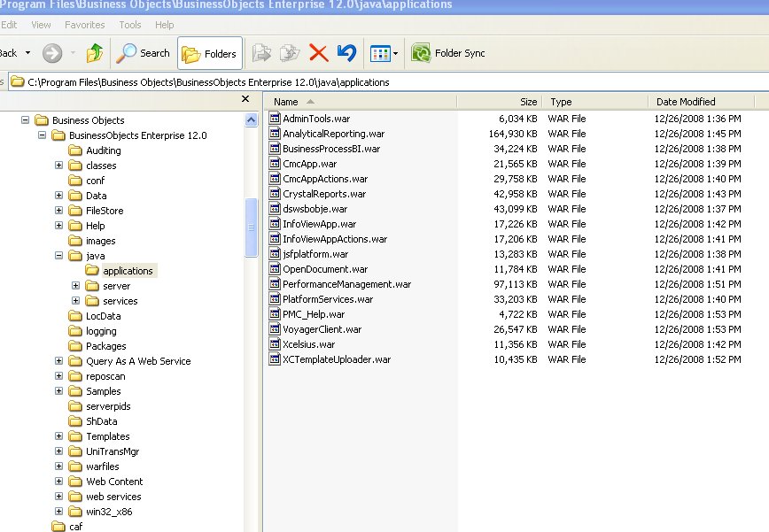The image size is (769, 532).
Task: Open the Search pane
Action: 143,53
